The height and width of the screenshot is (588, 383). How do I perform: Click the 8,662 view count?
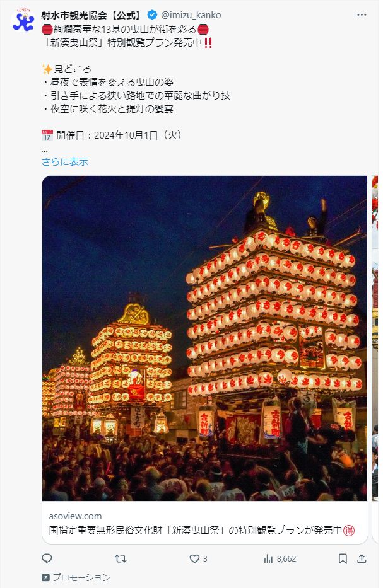[x=286, y=559]
